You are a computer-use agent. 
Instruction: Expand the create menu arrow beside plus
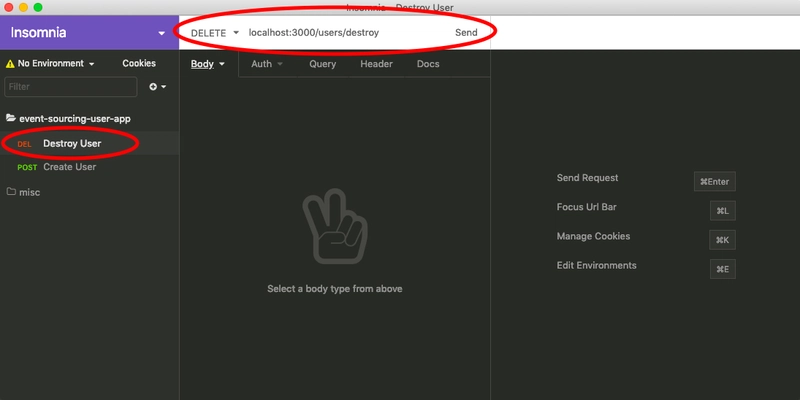pos(164,87)
